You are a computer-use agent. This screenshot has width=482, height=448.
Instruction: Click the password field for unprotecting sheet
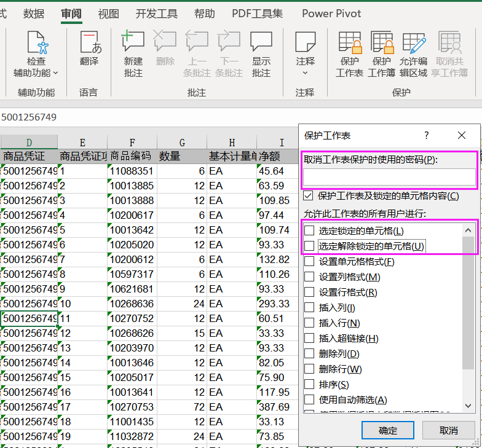tap(389, 177)
